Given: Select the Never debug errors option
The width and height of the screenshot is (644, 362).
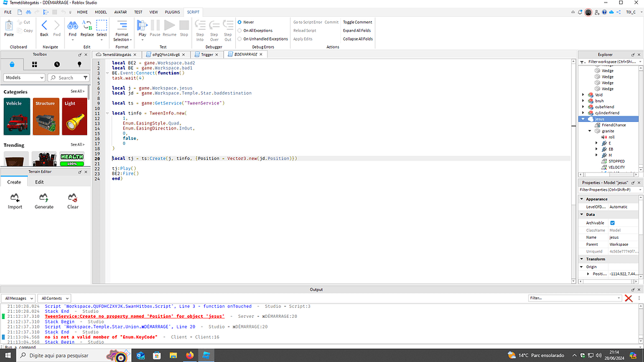Looking at the screenshot, I should (x=240, y=22).
